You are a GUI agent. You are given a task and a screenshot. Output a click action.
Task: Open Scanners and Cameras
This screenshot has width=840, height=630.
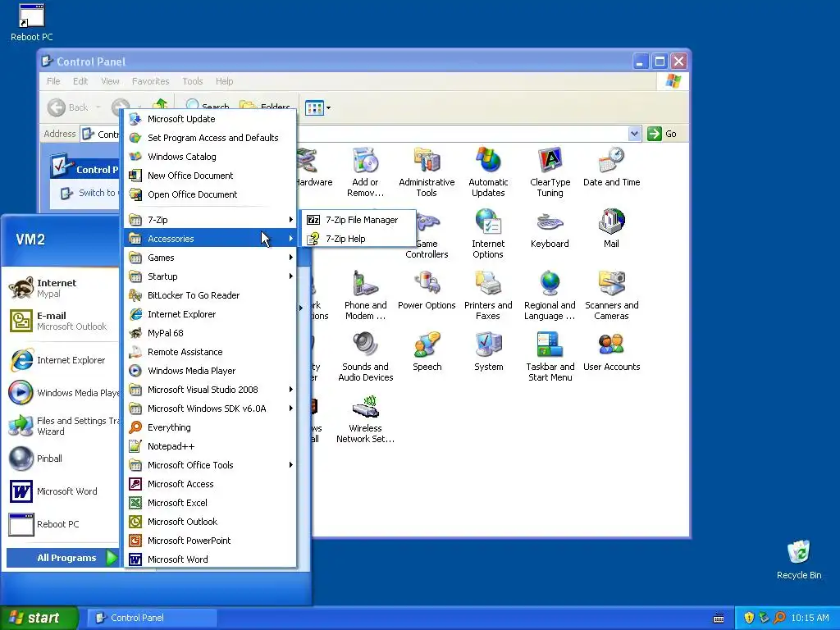611,295
